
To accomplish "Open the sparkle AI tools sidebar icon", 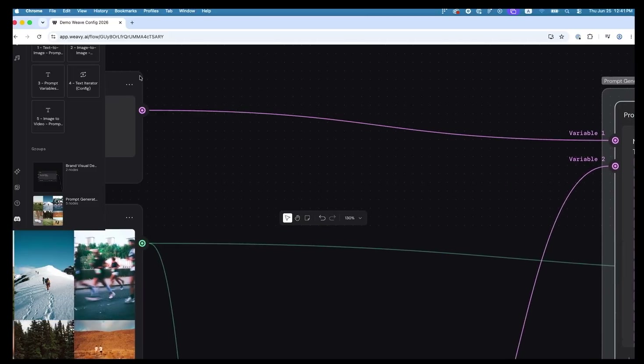I will tap(17, 171).
